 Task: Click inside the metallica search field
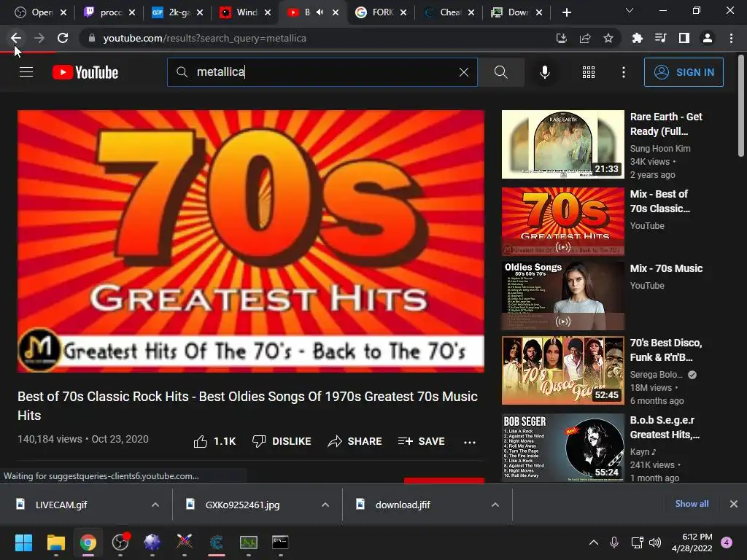(324, 72)
